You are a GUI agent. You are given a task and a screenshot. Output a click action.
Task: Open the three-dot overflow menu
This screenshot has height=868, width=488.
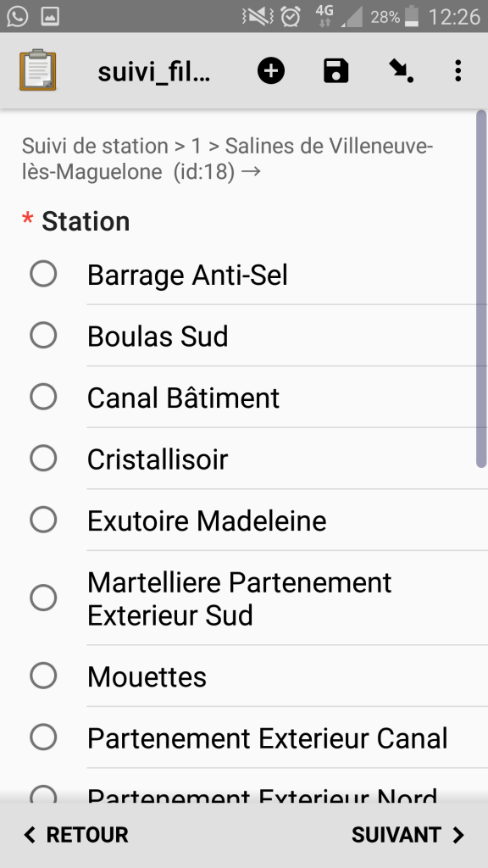(x=457, y=71)
